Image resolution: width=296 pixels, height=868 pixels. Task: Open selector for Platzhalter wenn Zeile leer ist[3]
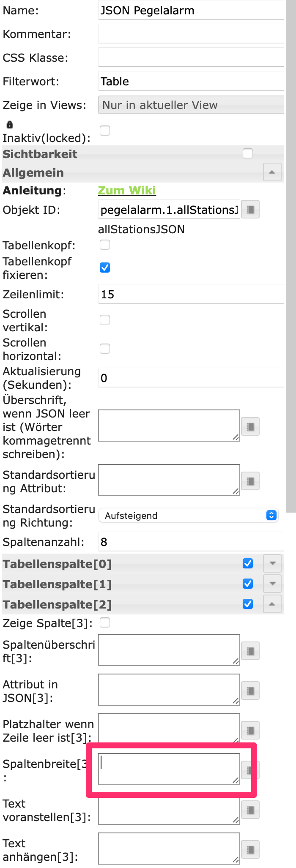click(x=250, y=730)
